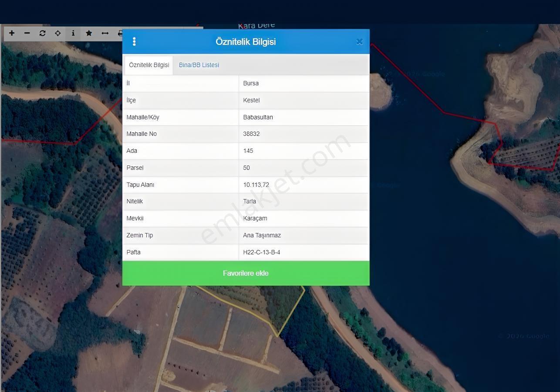Switch to Bina/BB Listesi tab
This screenshot has height=392, width=560.
199,65
